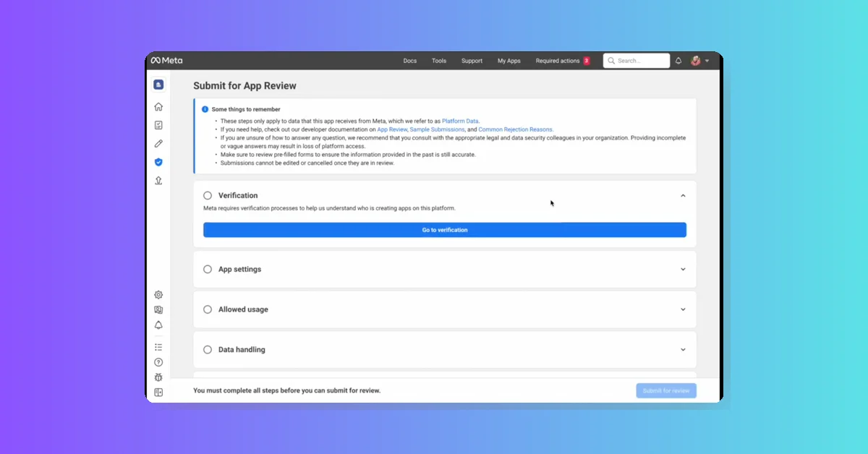Click in the Search input field

click(637, 61)
